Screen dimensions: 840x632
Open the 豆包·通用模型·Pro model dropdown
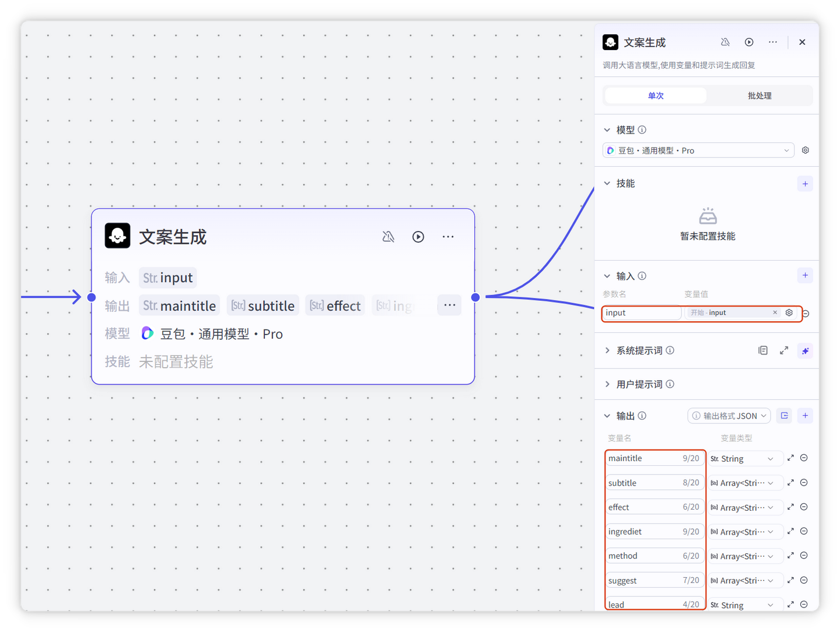pos(698,150)
